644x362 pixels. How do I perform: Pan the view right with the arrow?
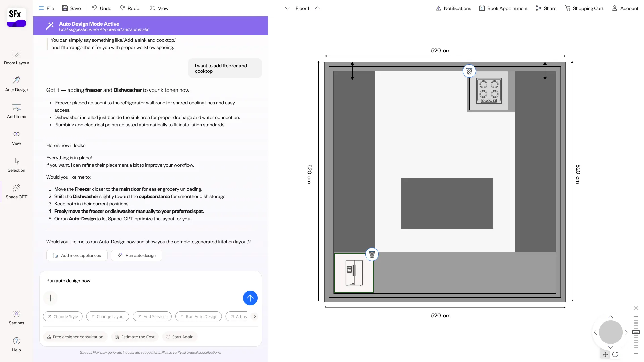[x=626, y=332]
